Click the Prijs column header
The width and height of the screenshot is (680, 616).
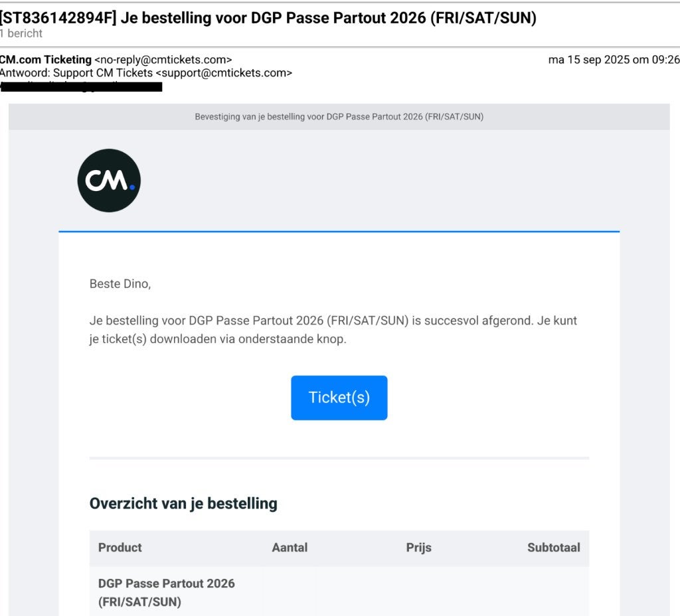pyautogui.click(x=419, y=548)
